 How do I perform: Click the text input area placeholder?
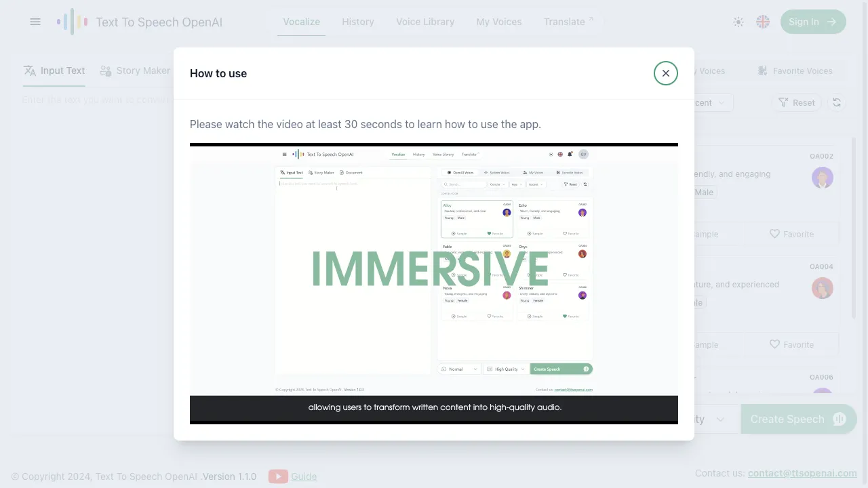[x=95, y=100]
